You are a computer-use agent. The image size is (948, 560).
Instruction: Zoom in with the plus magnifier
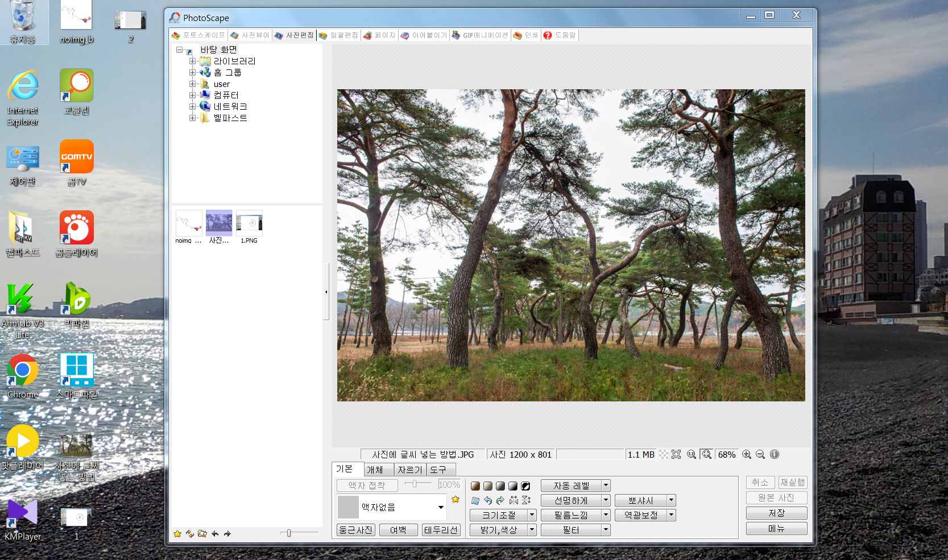click(747, 454)
